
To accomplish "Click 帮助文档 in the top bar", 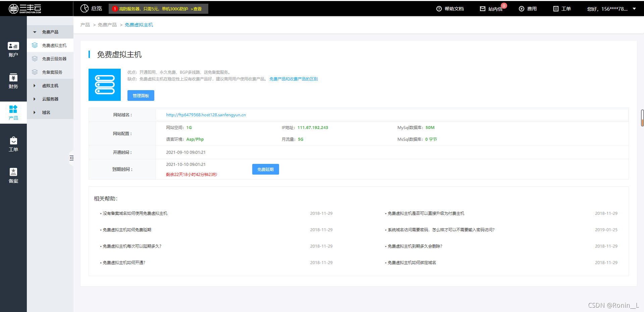I will tap(454, 9).
